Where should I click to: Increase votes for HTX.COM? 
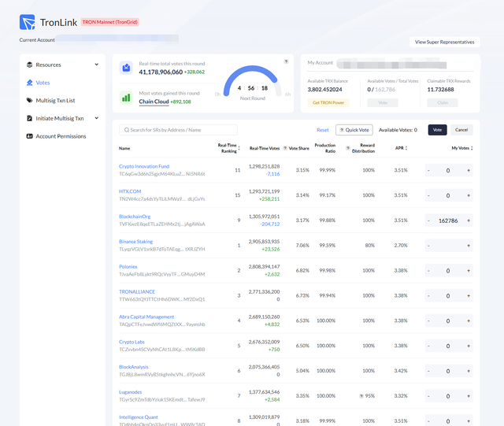point(469,195)
